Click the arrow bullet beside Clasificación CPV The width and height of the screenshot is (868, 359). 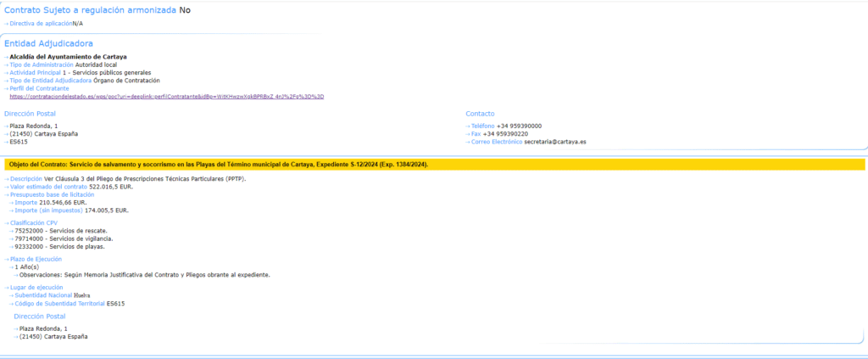tap(6, 222)
